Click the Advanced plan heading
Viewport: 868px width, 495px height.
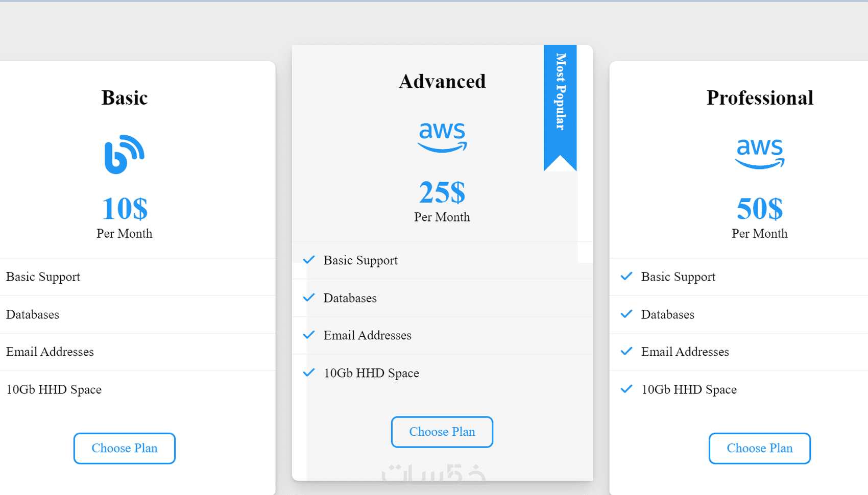click(x=442, y=81)
